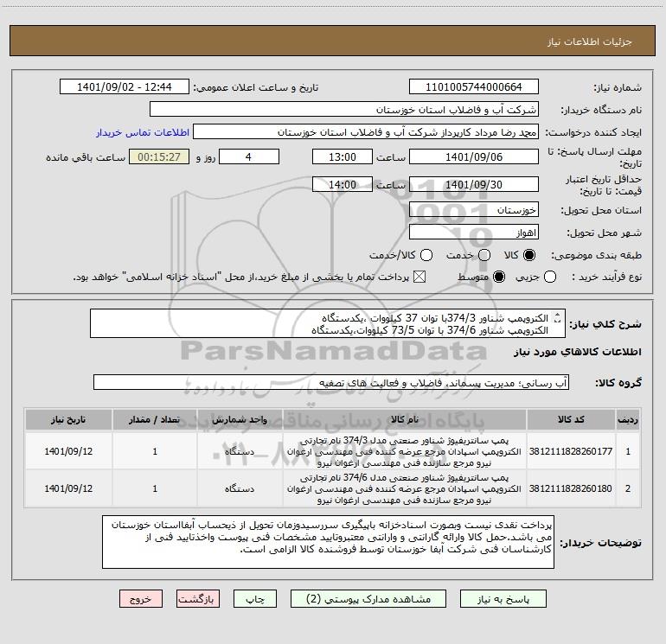Click the remaining days field showing 4

pyautogui.click(x=249, y=156)
